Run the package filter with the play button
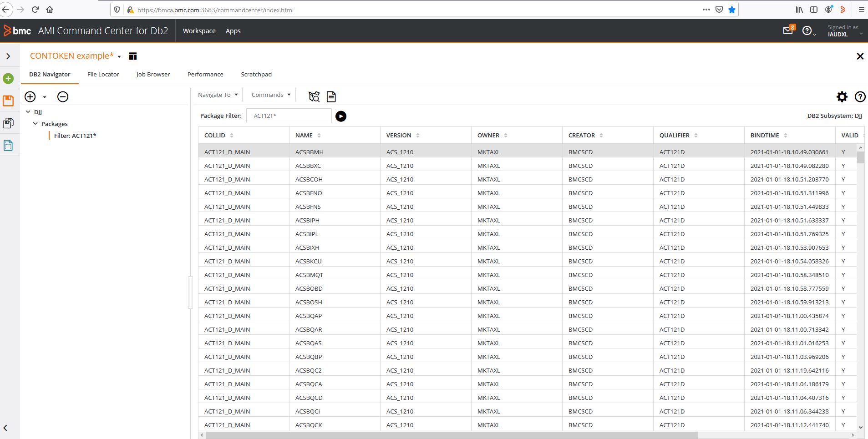868x439 pixels. pyautogui.click(x=341, y=116)
